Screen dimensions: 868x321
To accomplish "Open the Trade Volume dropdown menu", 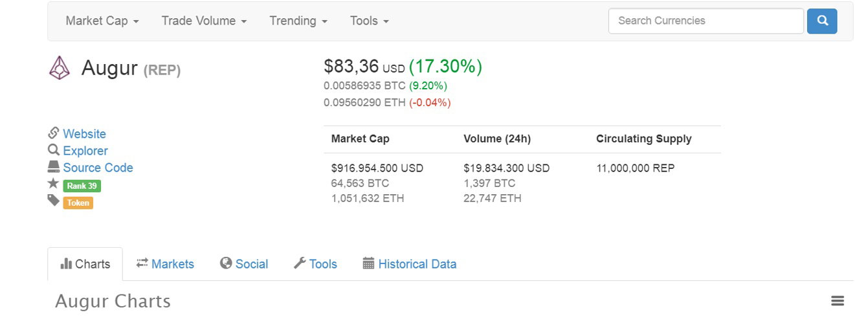I will click(x=204, y=21).
